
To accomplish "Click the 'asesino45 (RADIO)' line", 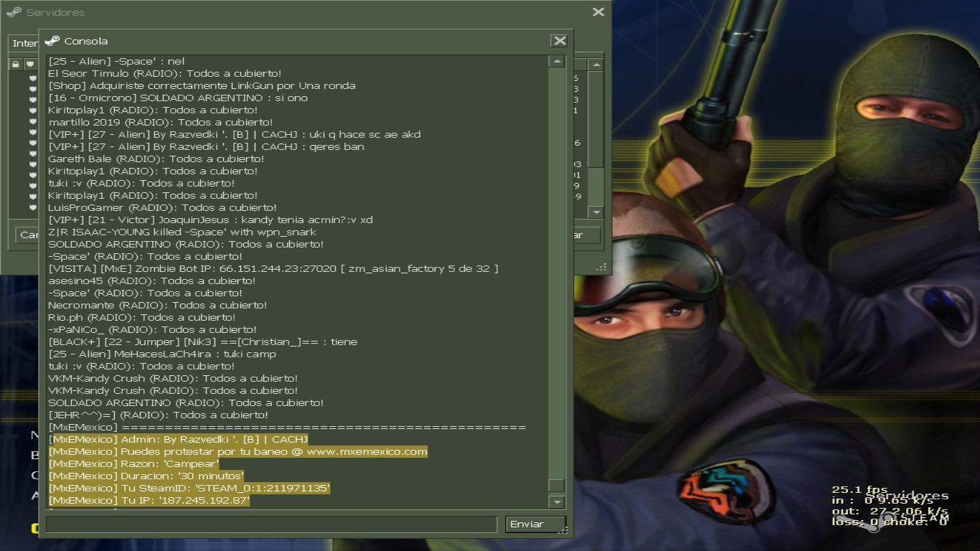I will click(152, 281).
